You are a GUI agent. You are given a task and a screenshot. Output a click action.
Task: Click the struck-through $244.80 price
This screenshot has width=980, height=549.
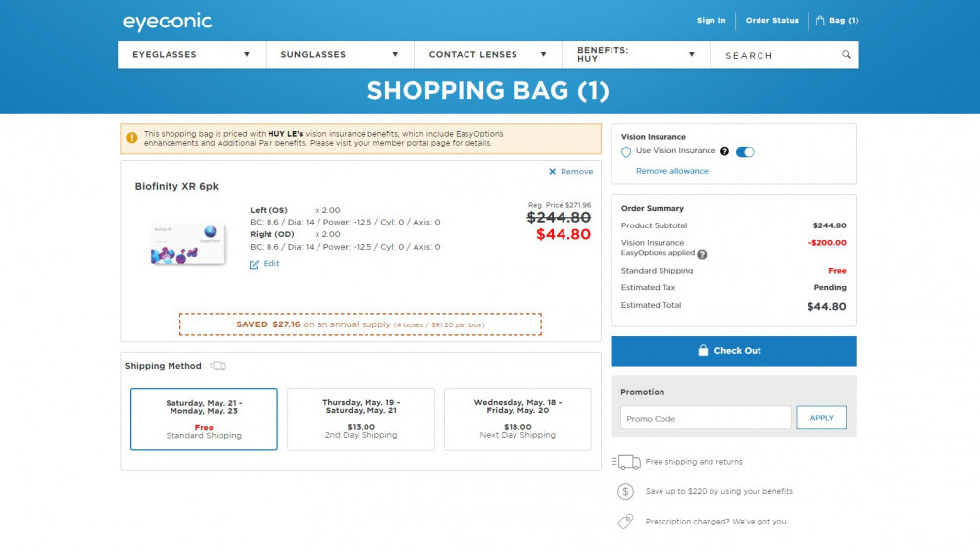click(559, 217)
